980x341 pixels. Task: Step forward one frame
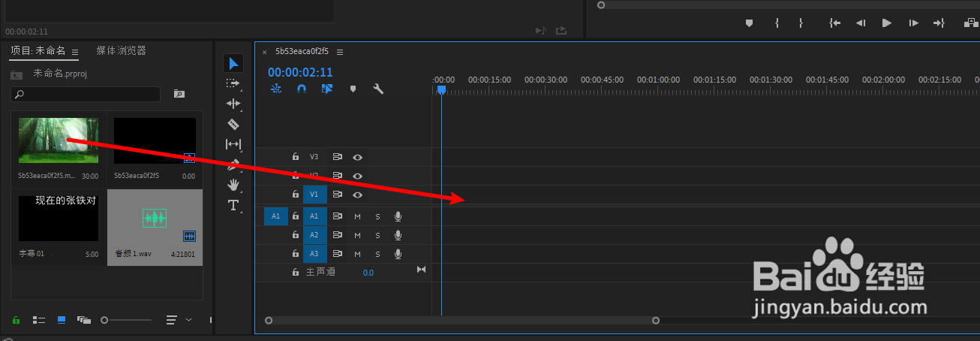913,23
